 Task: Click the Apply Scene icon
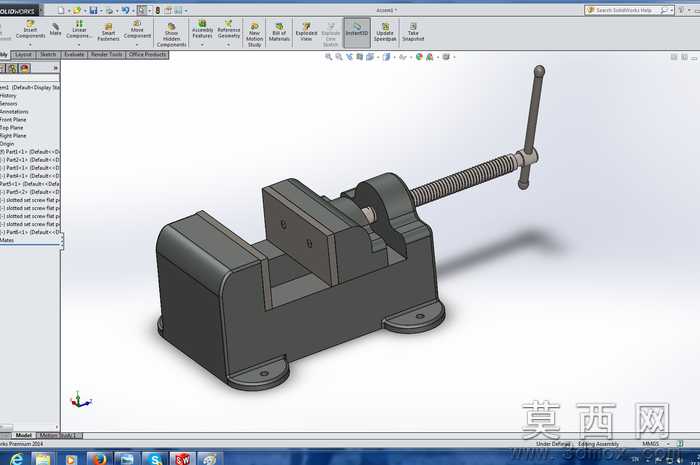tap(429, 57)
